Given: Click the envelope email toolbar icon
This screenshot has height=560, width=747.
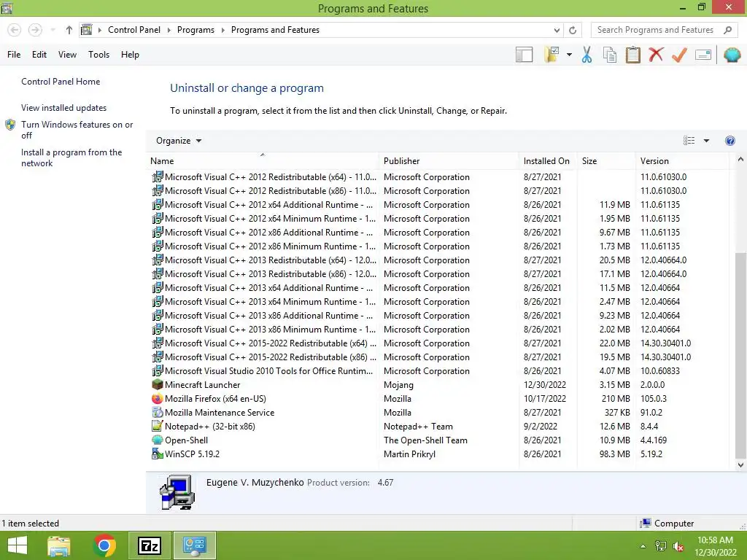Looking at the screenshot, I should pyautogui.click(x=703, y=55).
